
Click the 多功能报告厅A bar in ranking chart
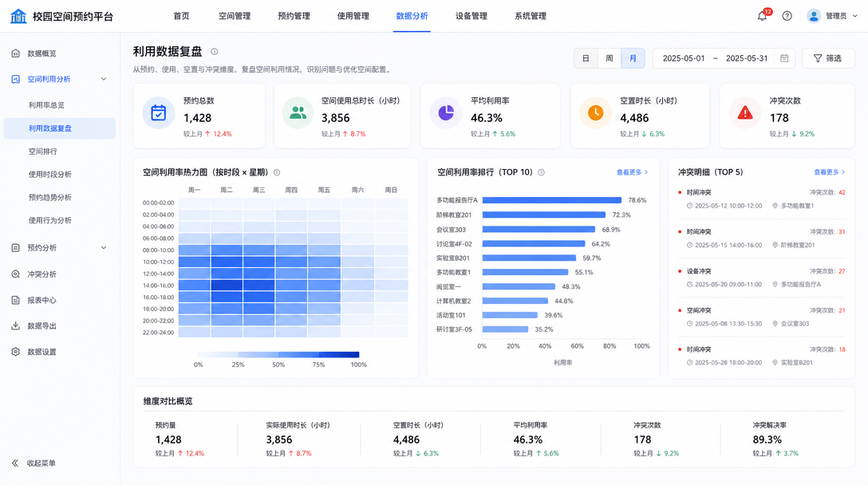pos(552,200)
